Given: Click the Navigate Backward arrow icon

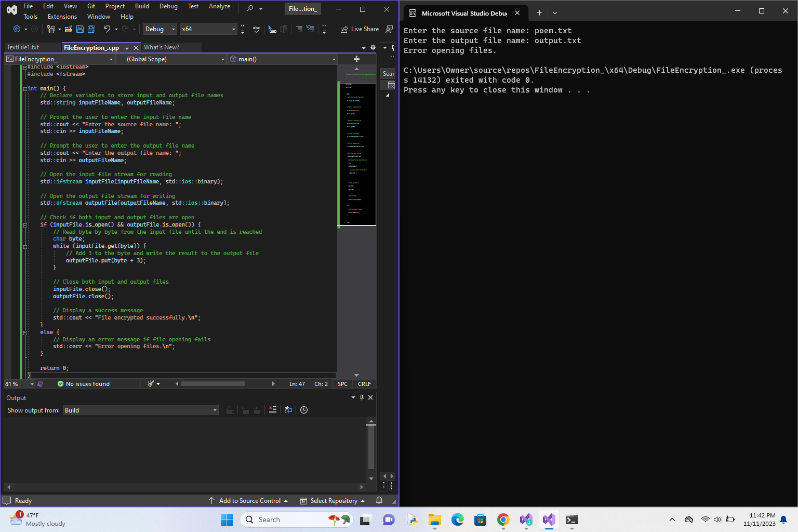Looking at the screenshot, I should tap(17, 29).
